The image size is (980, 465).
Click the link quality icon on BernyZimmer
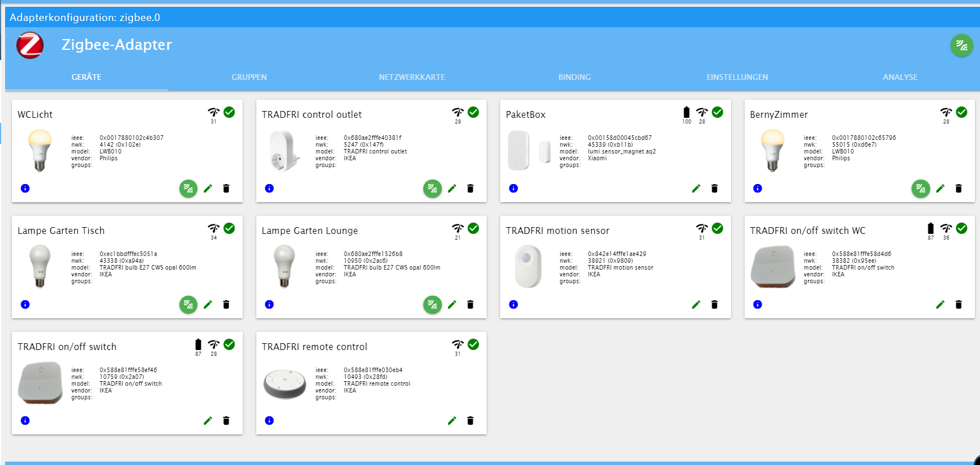946,112
